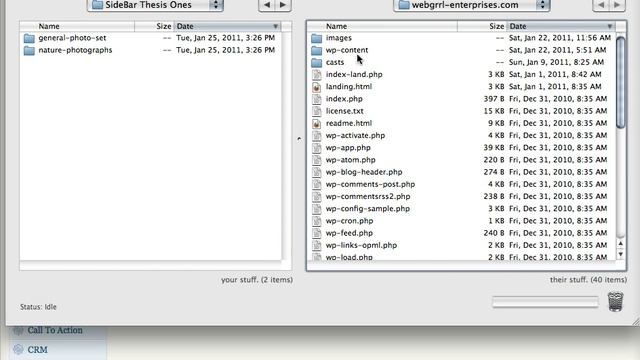Select index-land.php file name
This screenshot has width=640, height=360.
(354, 75)
